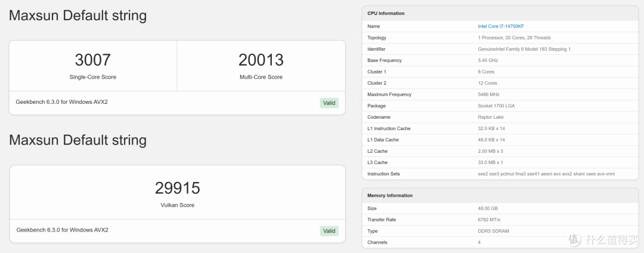The height and width of the screenshot is (253, 644).
Task: Select the 3.40 GHz base frequency value
Action: 488,60
